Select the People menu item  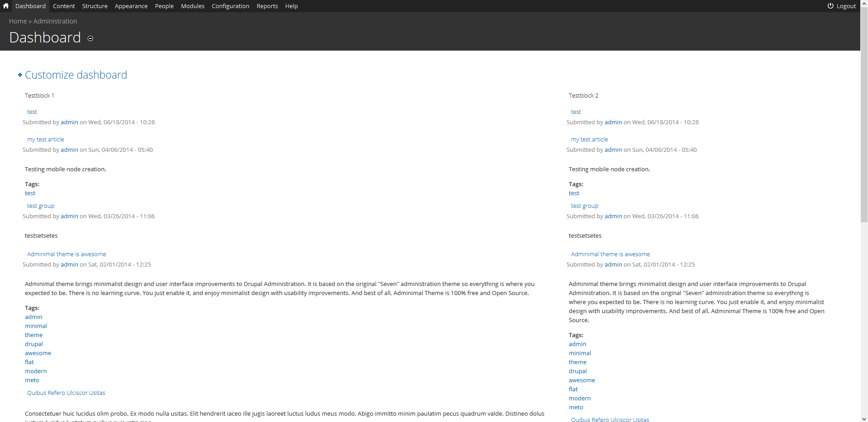coord(164,6)
